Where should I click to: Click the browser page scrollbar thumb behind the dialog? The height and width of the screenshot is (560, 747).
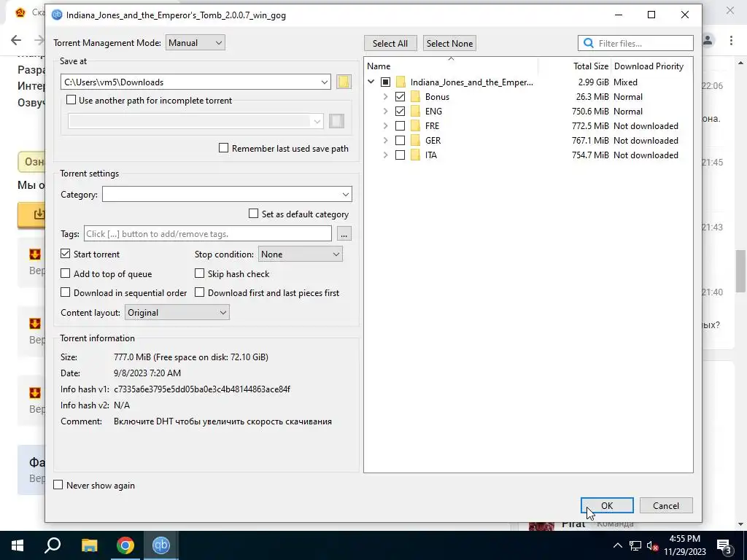[x=741, y=271]
